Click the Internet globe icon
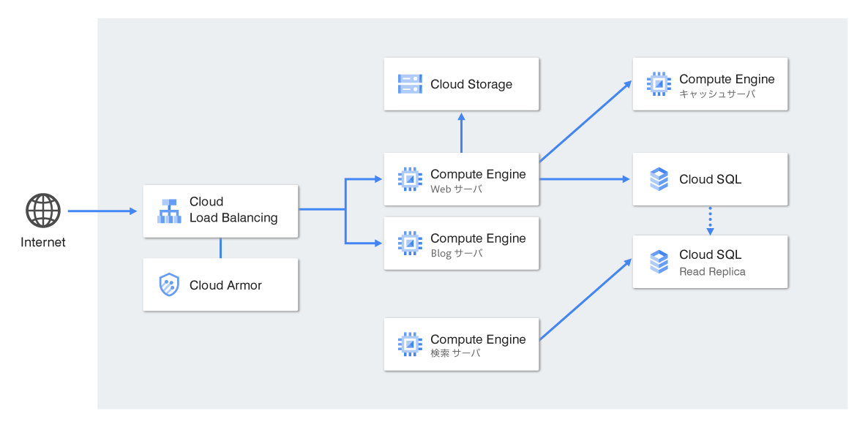The height and width of the screenshot is (427, 868). pyautogui.click(x=43, y=211)
